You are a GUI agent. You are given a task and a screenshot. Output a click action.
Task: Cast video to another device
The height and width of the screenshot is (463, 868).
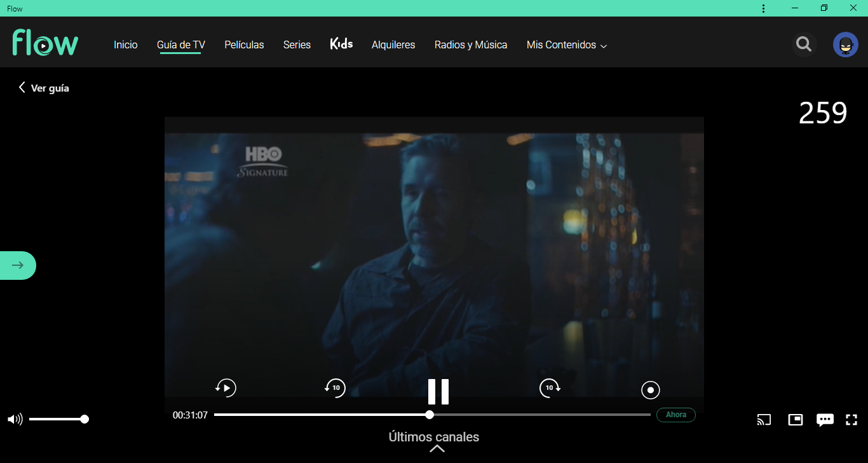pos(764,420)
